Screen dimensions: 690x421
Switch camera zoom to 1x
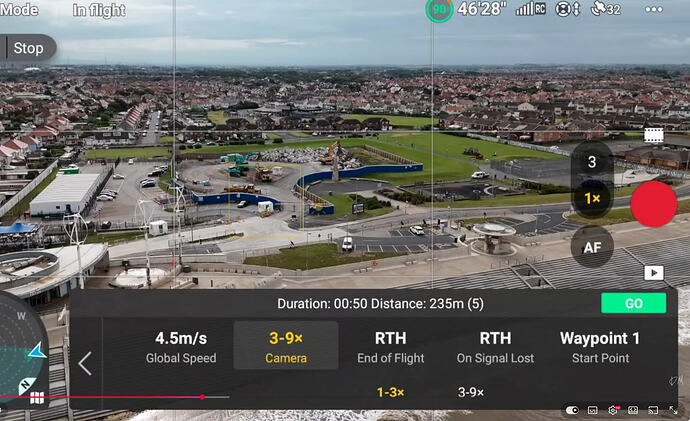pyautogui.click(x=591, y=199)
